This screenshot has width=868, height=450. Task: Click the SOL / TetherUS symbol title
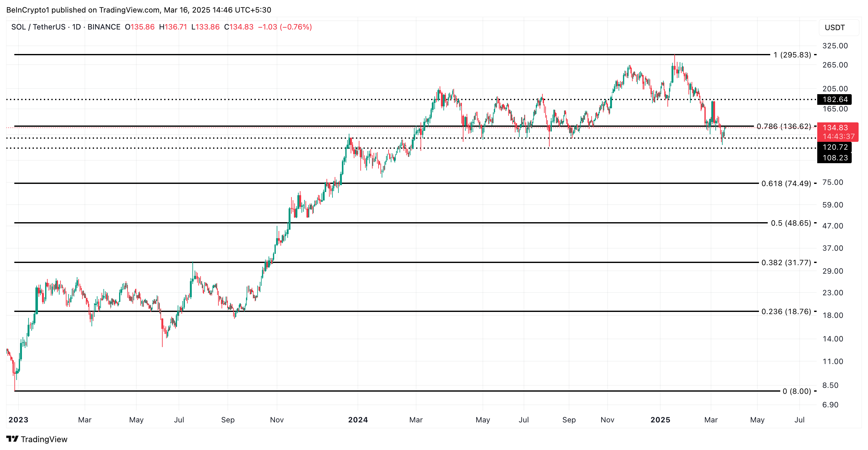coord(38,27)
